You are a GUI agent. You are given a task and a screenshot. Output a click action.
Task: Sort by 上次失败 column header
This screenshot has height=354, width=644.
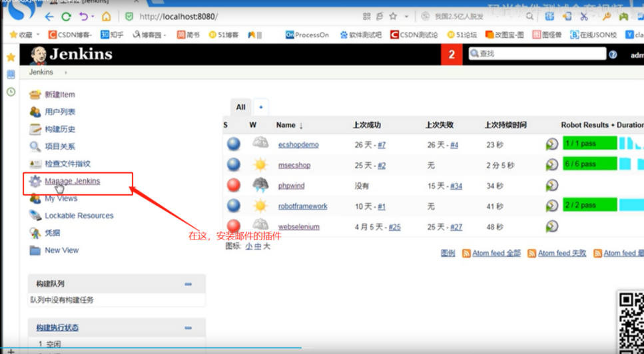click(x=440, y=125)
